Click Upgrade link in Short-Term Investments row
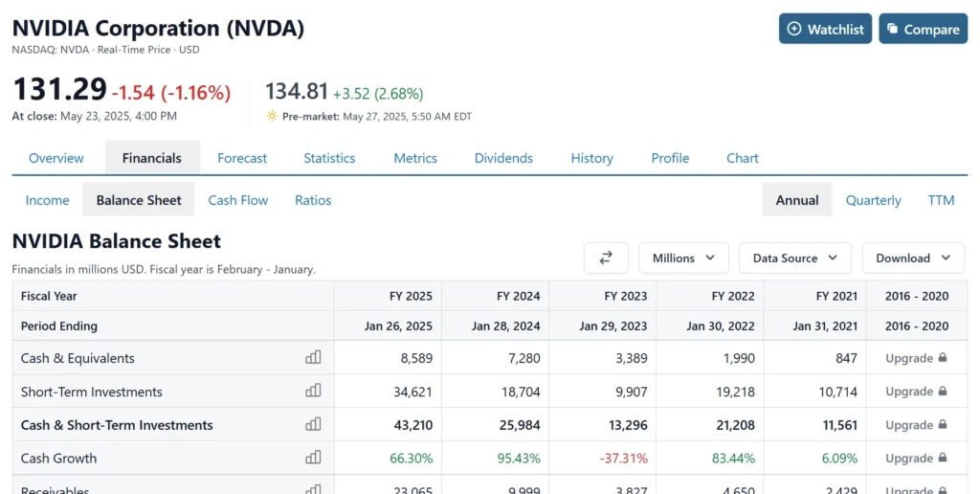 pyautogui.click(x=909, y=392)
